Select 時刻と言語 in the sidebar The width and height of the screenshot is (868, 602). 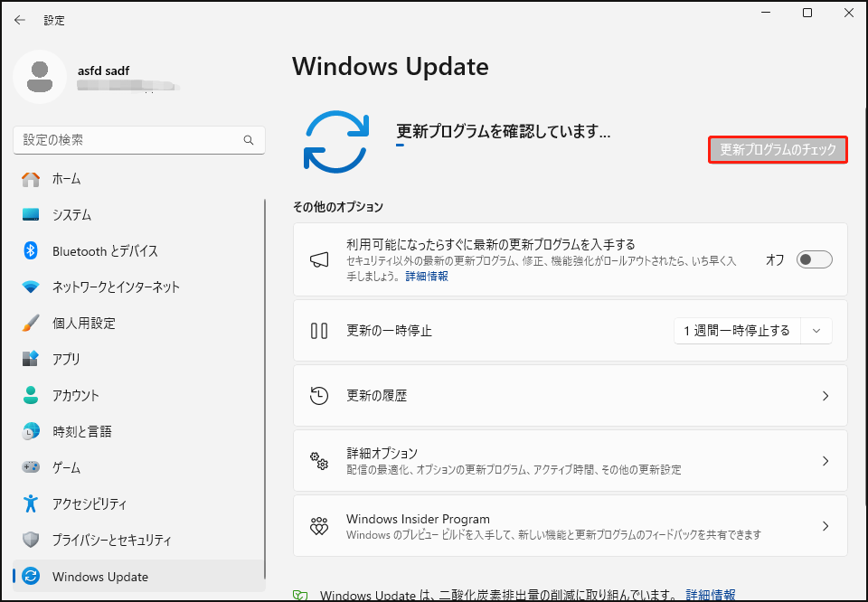(138, 431)
